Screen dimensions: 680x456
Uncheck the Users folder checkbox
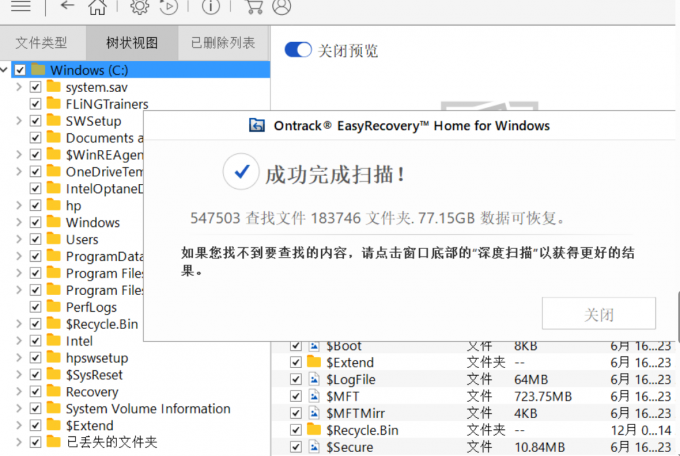(36, 239)
